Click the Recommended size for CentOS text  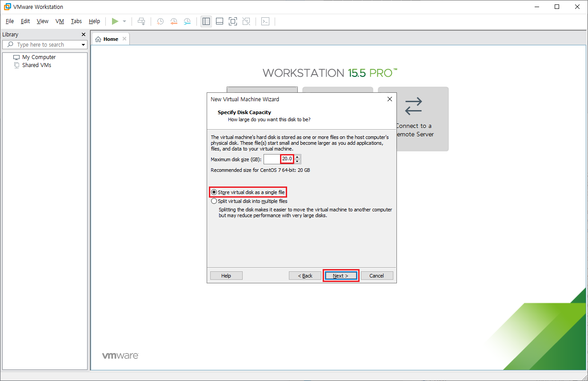click(260, 170)
